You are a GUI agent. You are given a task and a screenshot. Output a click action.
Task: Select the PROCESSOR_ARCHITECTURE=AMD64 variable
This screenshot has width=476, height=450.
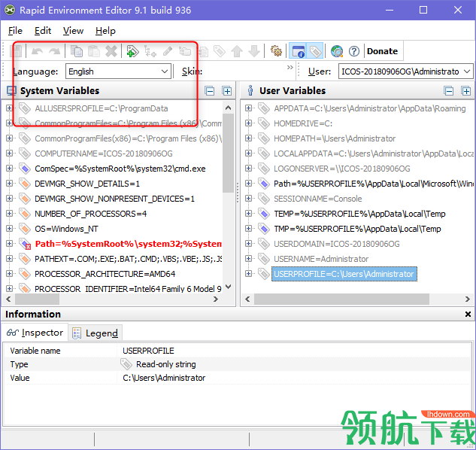(105, 274)
